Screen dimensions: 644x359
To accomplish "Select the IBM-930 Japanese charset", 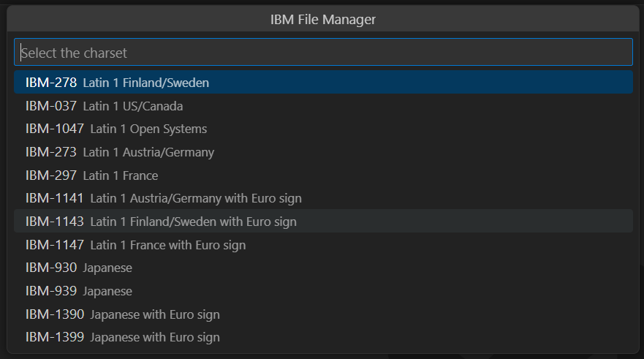I will [x=322, y=268].
